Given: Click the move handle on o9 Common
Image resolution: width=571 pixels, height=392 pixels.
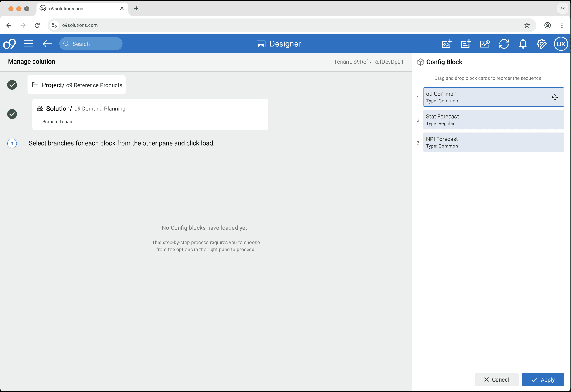Looking at the screenshot, I should (x=555, y=97).
